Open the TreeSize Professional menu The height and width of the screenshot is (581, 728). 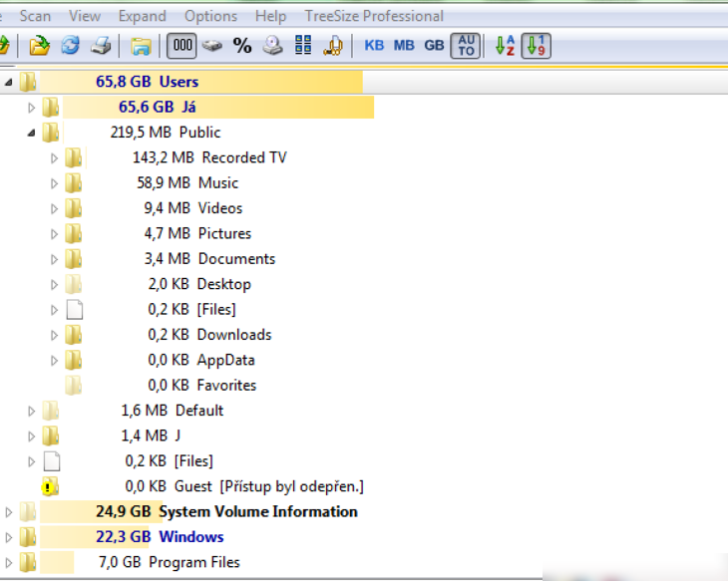pos(374,16)
